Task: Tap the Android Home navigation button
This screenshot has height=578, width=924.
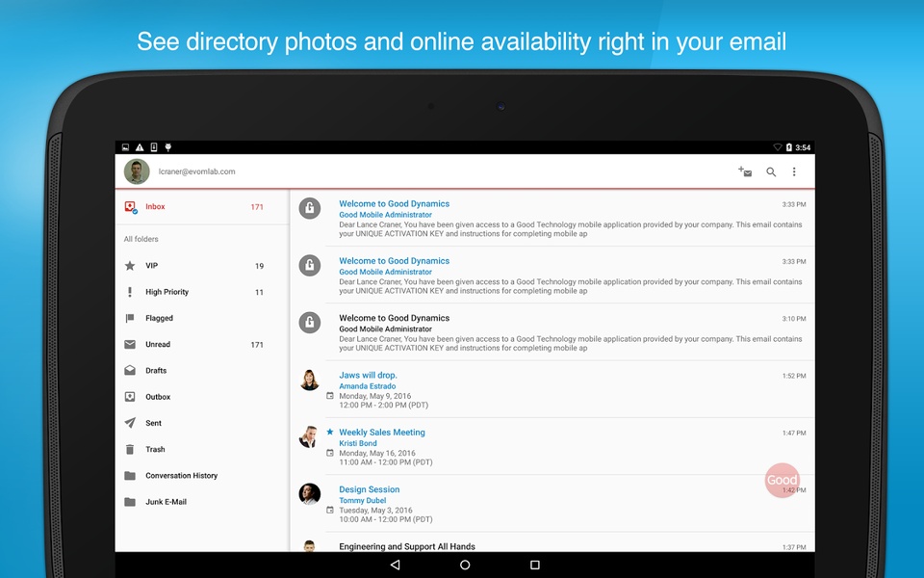Action: point(465,565)
